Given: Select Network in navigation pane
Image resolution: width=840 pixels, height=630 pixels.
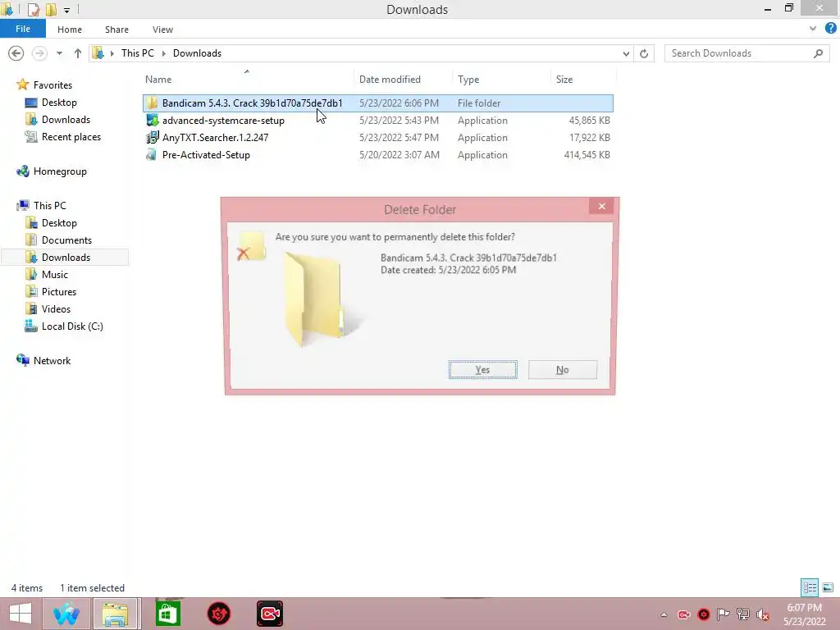Looking at the screenshot, I should click(x=52, y=361).
